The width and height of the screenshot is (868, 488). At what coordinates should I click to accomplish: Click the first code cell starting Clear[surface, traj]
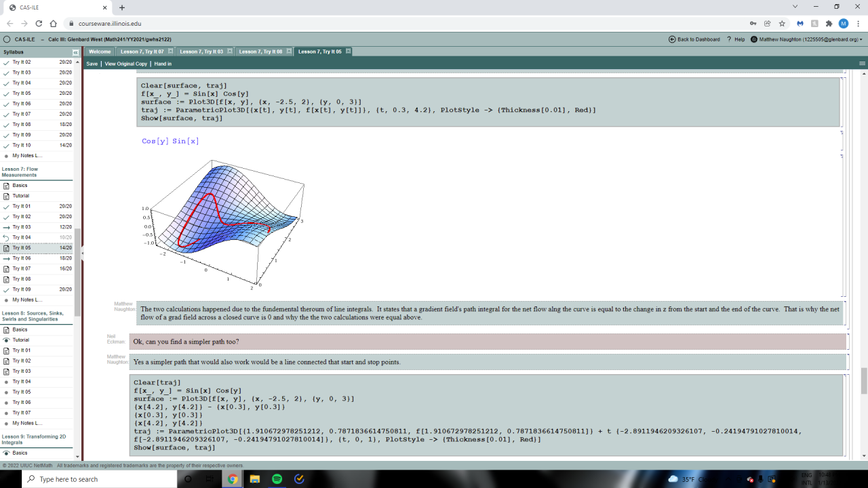pos(488,102)
